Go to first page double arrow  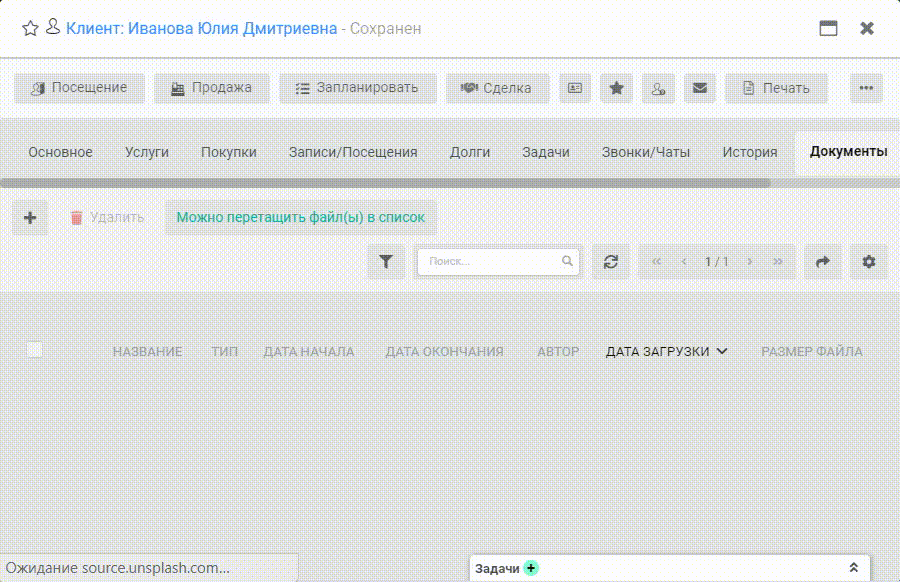657,262
